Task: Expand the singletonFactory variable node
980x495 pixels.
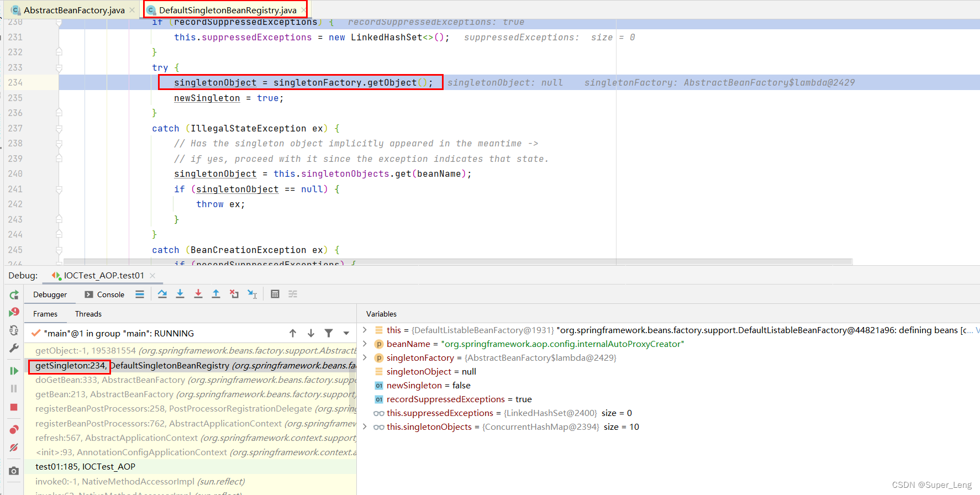Action: point(365,357)
